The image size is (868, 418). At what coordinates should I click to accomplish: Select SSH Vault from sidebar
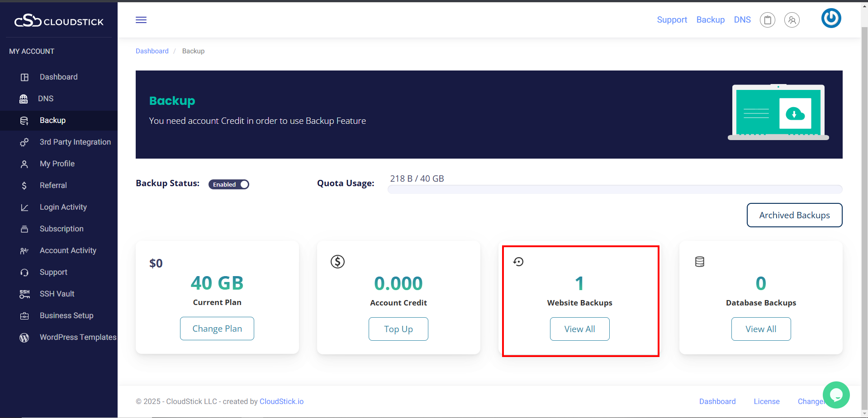[x=57, y=294]
